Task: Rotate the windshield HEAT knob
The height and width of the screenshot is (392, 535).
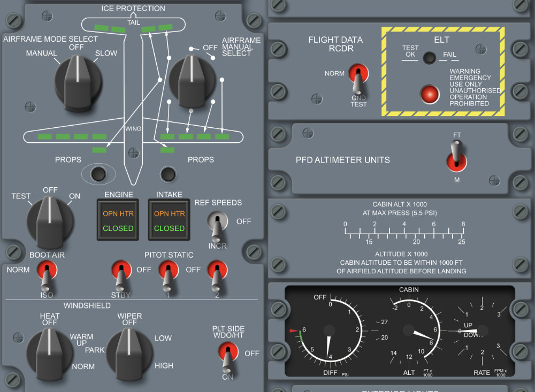Action: pos(49,350)
